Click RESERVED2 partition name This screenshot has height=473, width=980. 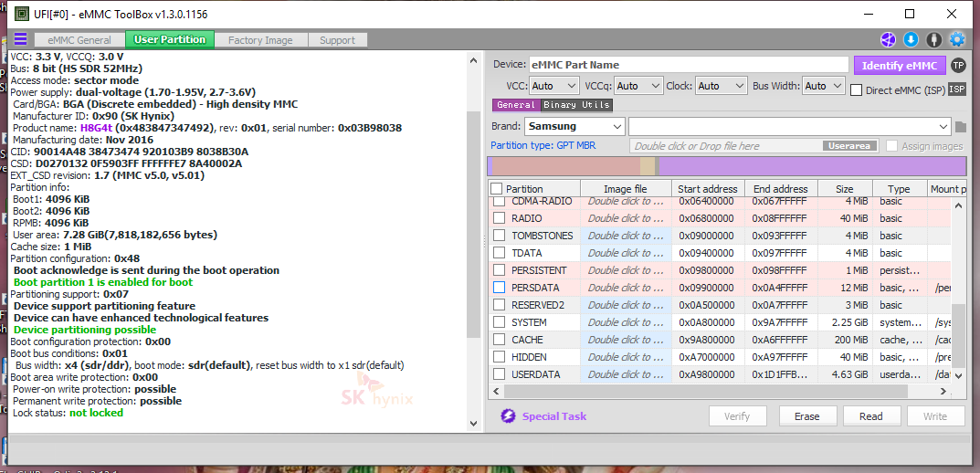(x=538, y=305)
